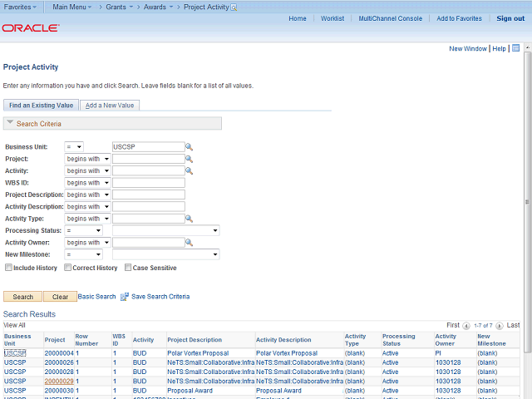Switch to Basic Search
Screen dimensions: 532x399
coord(96,297)
